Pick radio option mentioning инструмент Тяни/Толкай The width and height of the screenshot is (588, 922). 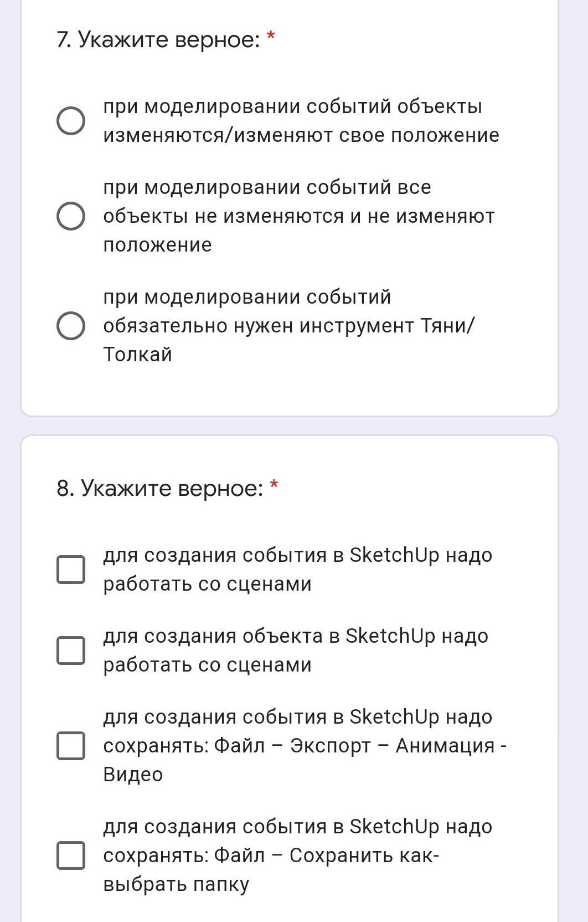click(x=71, y=326)
